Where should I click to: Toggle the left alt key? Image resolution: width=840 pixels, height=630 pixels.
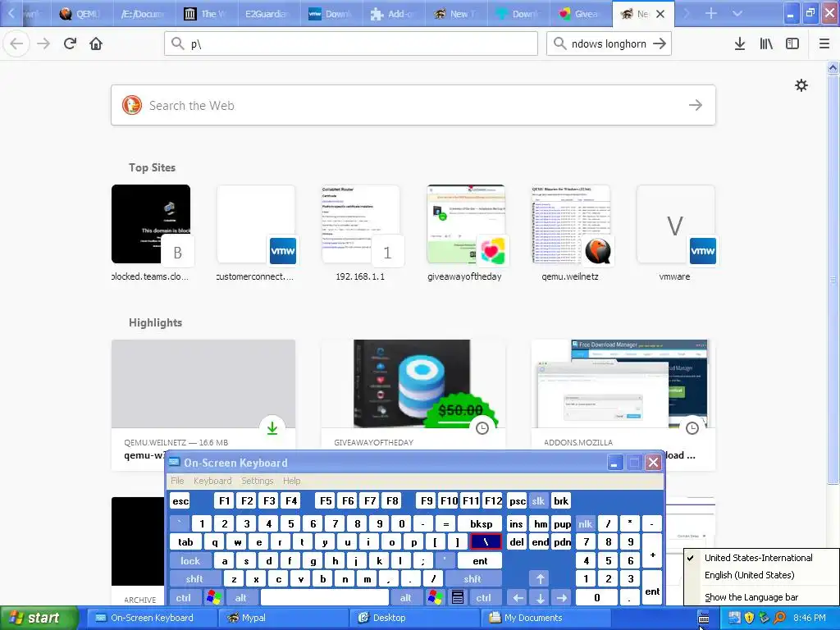click(241, 597)
